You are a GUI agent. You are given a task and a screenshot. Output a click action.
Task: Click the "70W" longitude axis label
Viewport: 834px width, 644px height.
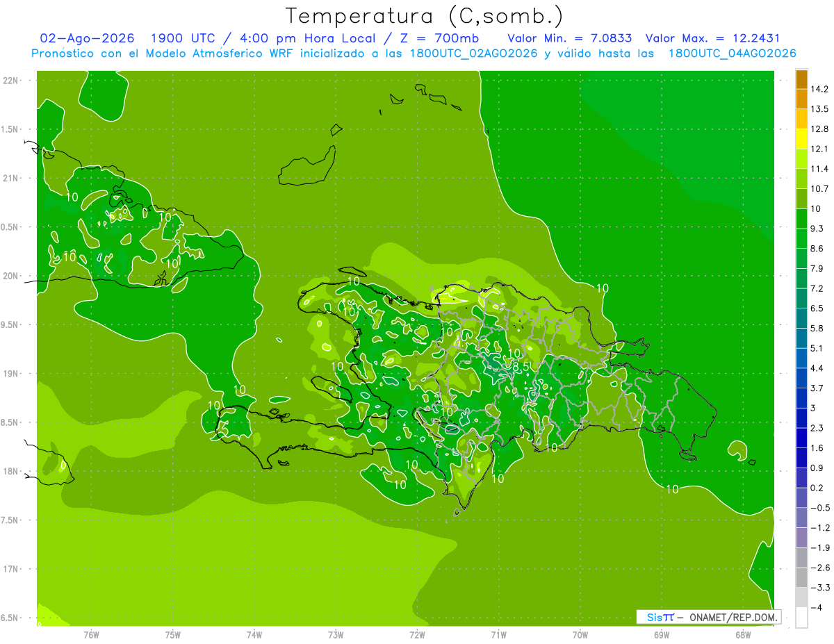tap(580, 635)
